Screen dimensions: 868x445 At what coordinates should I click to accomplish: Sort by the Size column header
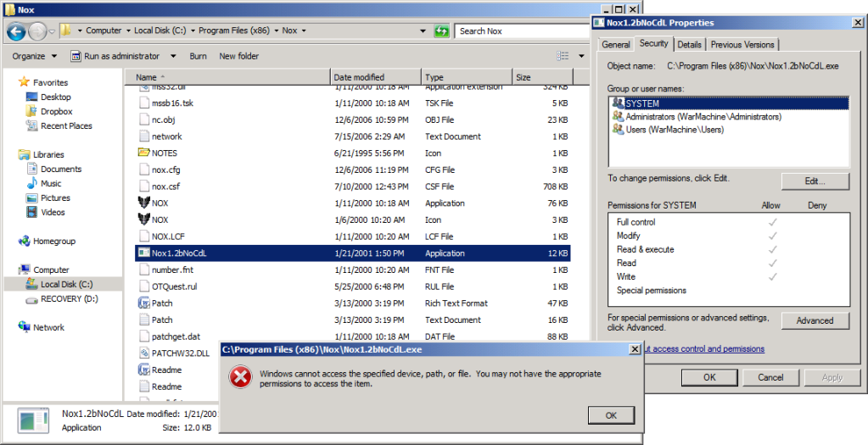coord(542,77)
